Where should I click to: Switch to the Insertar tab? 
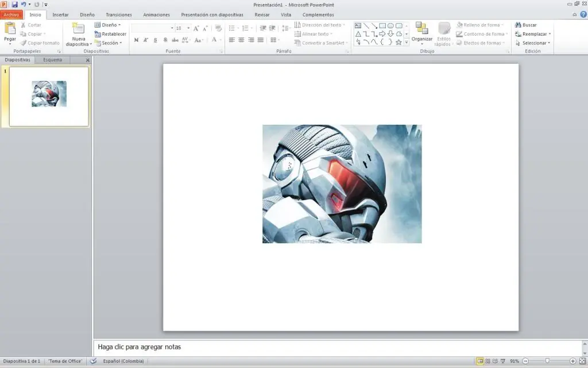pyautogui.click(x=60, y=14)
